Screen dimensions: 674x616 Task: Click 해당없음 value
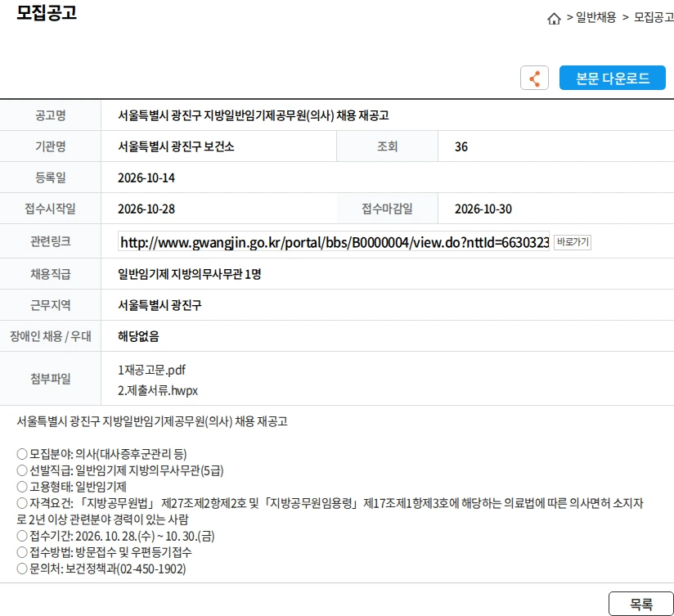pyautogui.click(x=138, y=336)
